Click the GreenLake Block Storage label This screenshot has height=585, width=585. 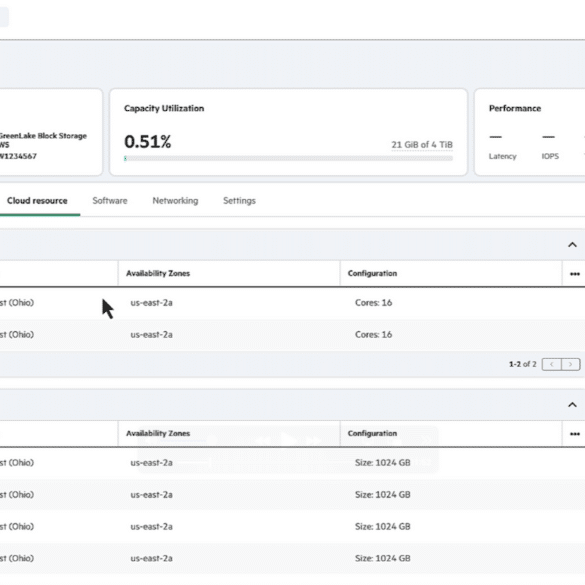(x=43, y=136)
